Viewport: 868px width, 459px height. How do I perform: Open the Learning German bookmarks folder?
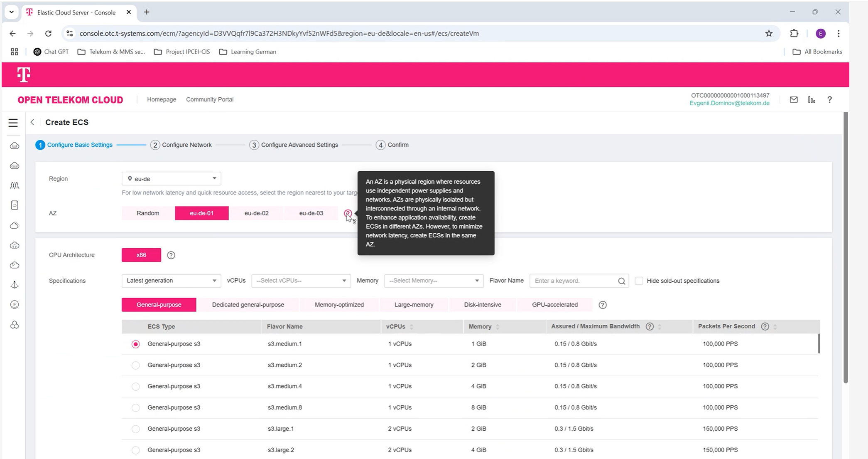pos(248,52)
